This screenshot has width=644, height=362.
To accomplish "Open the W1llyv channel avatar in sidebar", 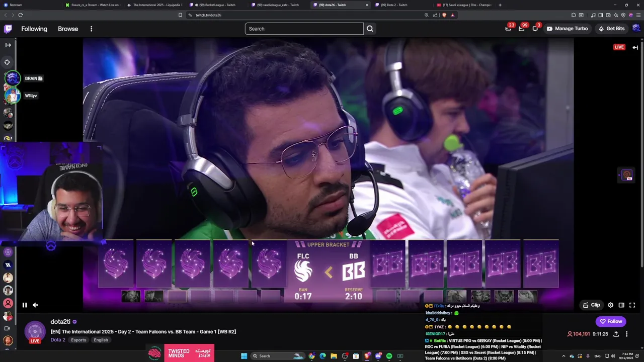I will click(12, 96).
